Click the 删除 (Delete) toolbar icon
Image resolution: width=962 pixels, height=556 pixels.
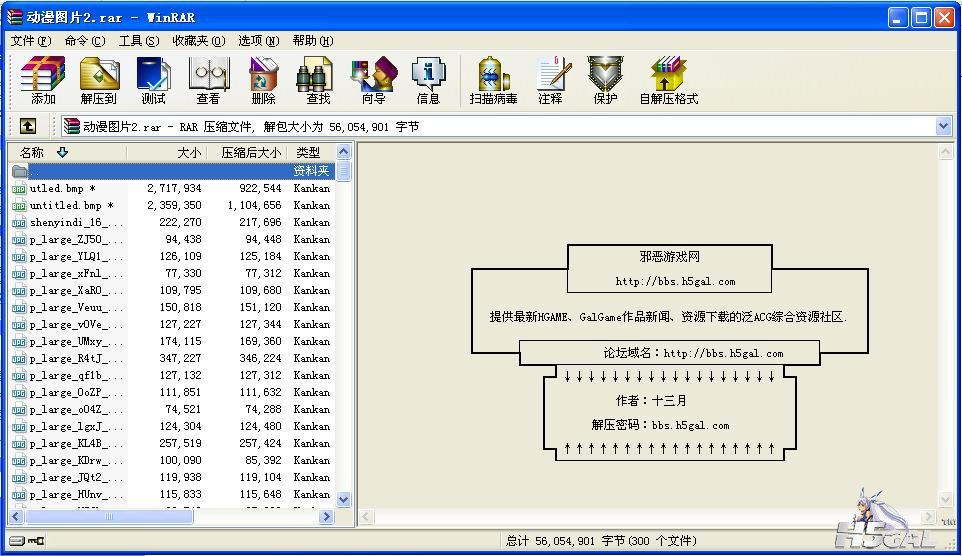pyautogui.click(x=263, y=80)
